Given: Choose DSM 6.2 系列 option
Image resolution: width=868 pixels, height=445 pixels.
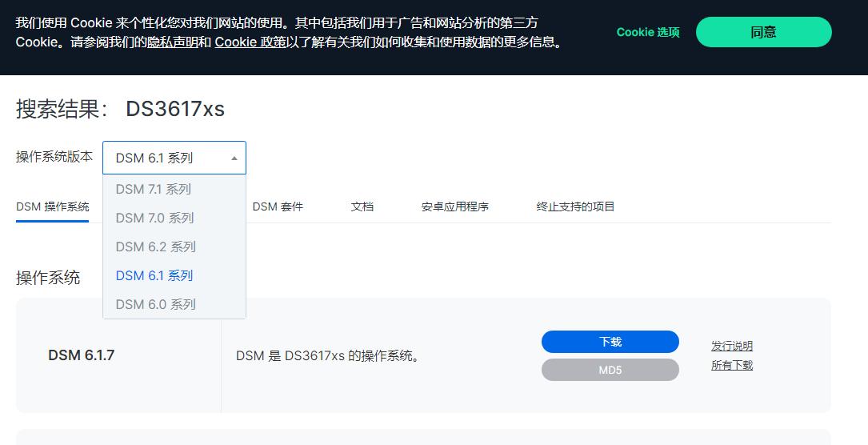Looking at the screenshot, I should [x=174, y=247].
